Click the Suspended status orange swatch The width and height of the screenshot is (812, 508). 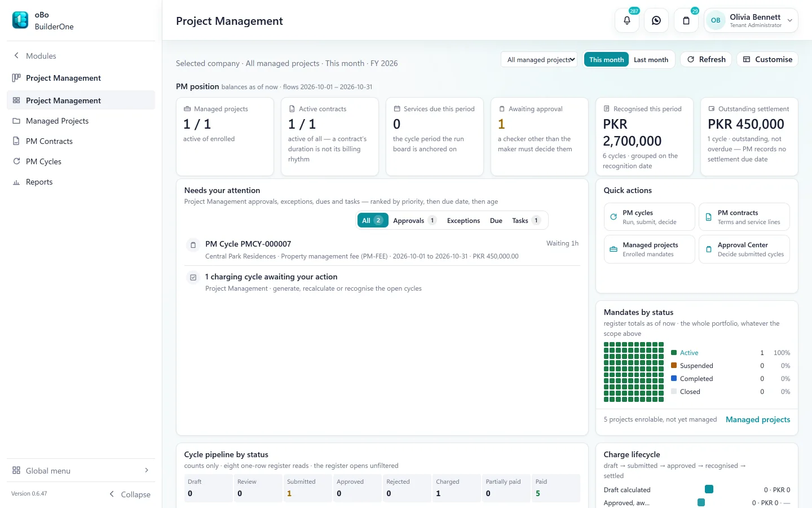tap(674, 365)
